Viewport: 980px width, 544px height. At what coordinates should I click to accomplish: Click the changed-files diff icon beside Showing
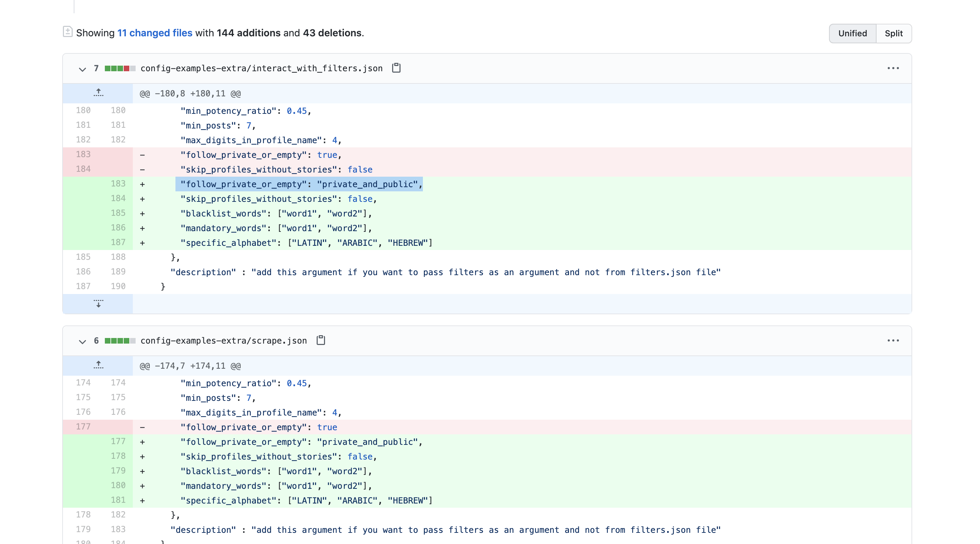point(68,32)
